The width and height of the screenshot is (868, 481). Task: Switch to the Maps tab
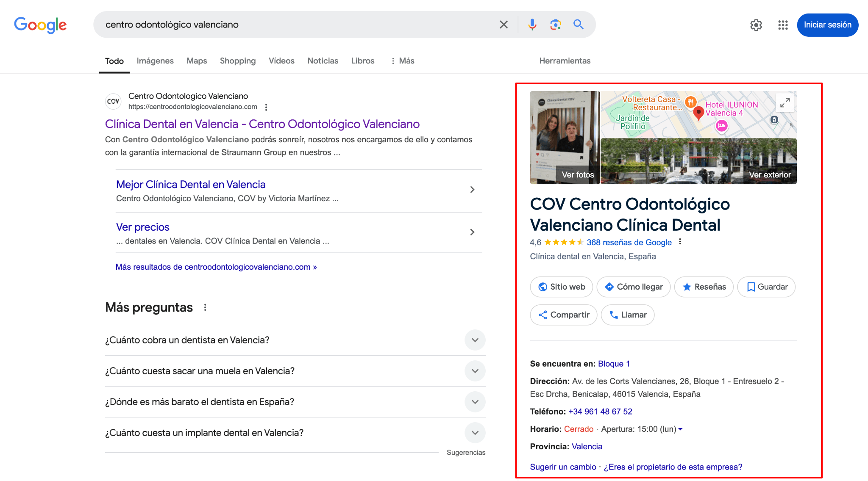[x=197, y=61]
